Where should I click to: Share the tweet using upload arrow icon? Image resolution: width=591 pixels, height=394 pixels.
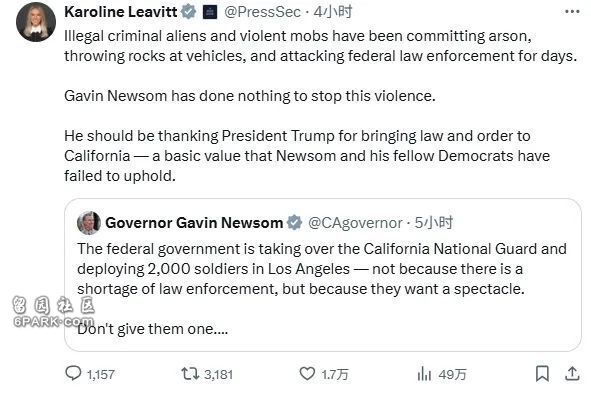[572, 373]
